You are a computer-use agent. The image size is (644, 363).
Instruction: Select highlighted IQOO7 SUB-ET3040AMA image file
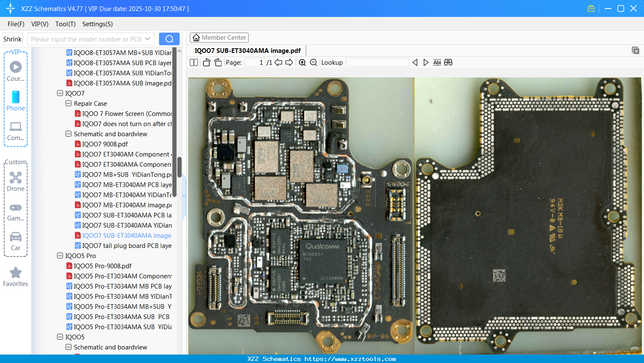click(x=127, y=235)
